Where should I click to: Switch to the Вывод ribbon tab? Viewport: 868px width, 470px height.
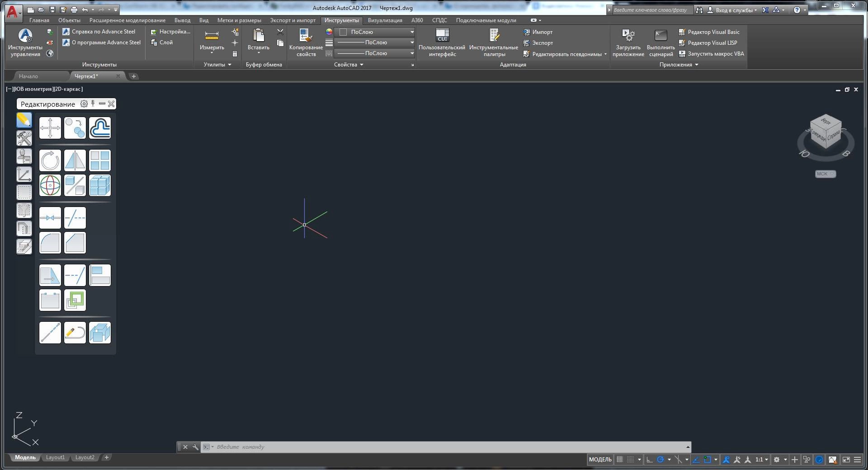(x=182, y=20)
